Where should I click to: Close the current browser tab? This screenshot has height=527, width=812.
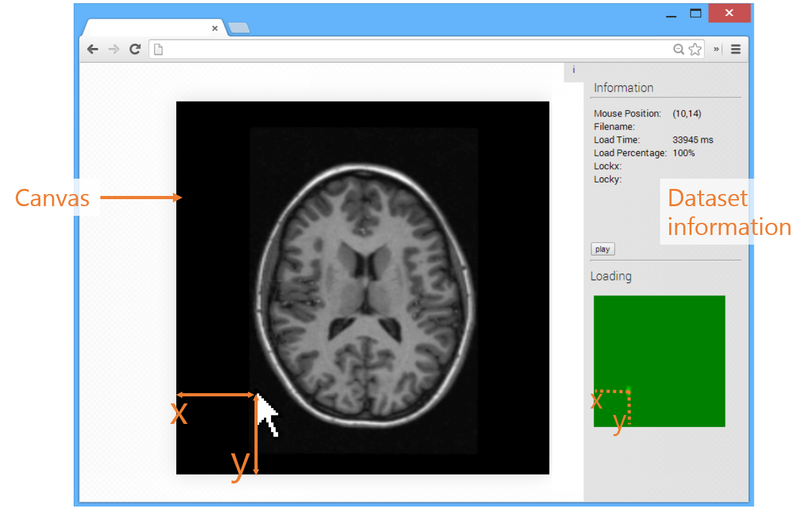click(215, 28)
